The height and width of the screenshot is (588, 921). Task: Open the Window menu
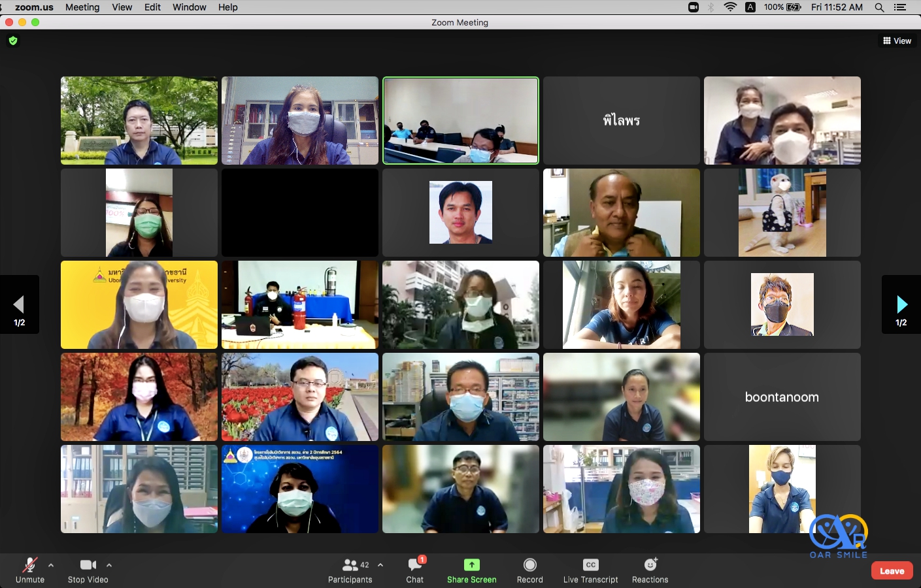pyautogui.click(x=189, y=7)
